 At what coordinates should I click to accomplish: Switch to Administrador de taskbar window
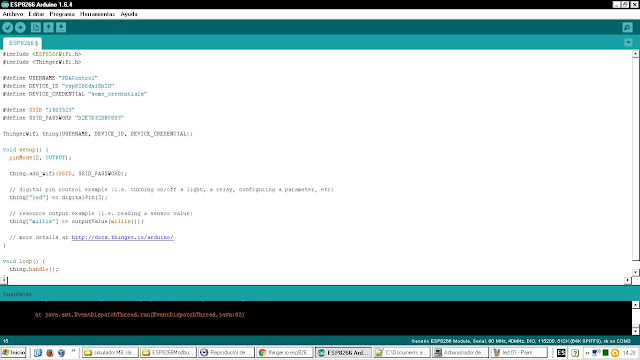(x=460, y=353)
